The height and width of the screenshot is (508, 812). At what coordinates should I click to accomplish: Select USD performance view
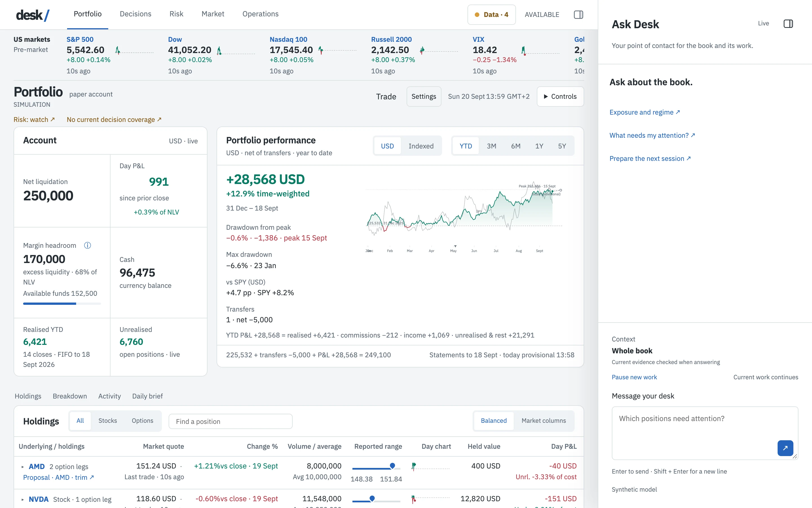coord(387,146)
